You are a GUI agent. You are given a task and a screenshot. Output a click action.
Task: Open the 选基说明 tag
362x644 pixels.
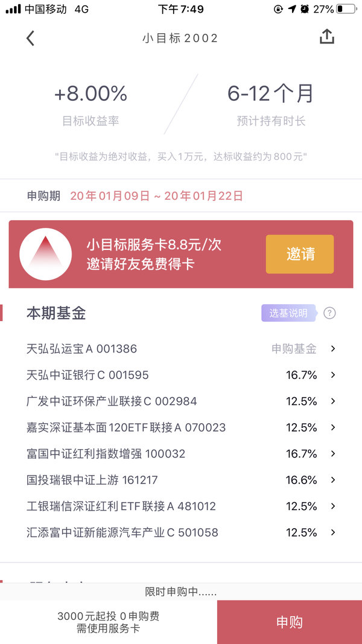point(289,313)
